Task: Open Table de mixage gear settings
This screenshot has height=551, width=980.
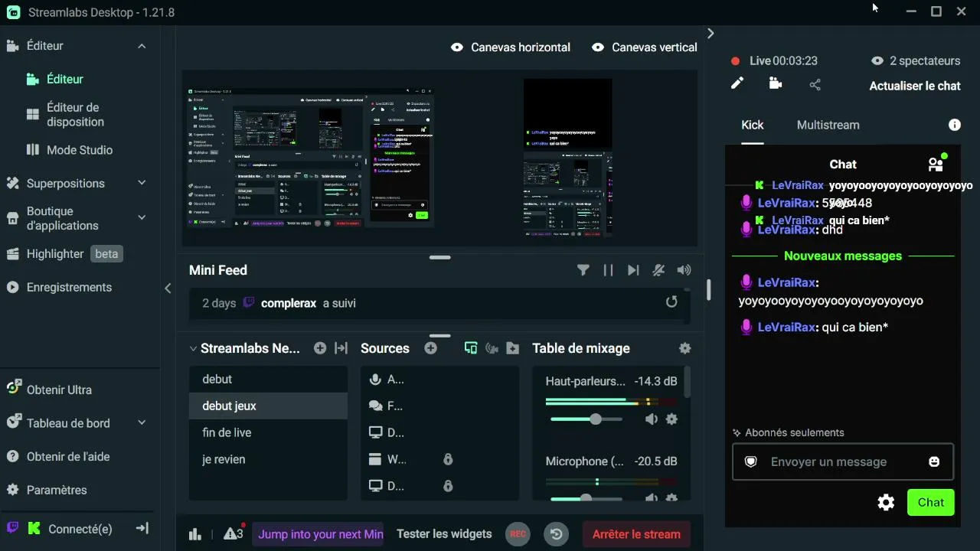Action: 685,348
